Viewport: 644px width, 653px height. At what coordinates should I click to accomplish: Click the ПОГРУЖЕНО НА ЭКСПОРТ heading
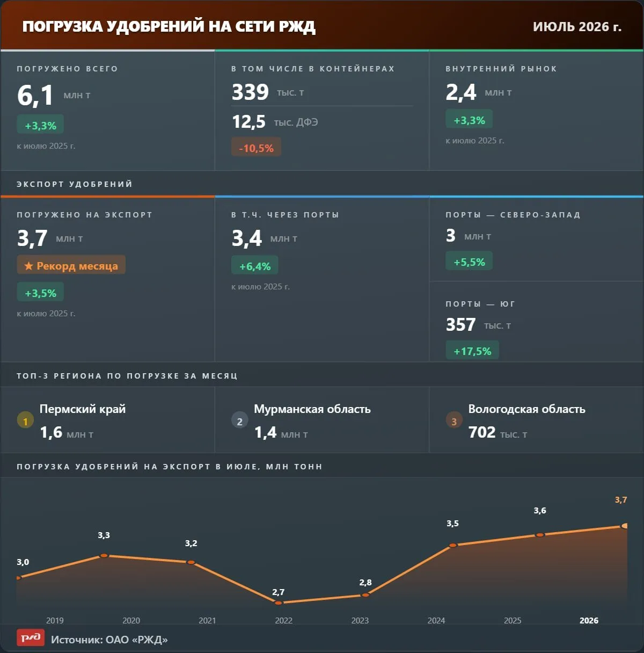[85, 215]
